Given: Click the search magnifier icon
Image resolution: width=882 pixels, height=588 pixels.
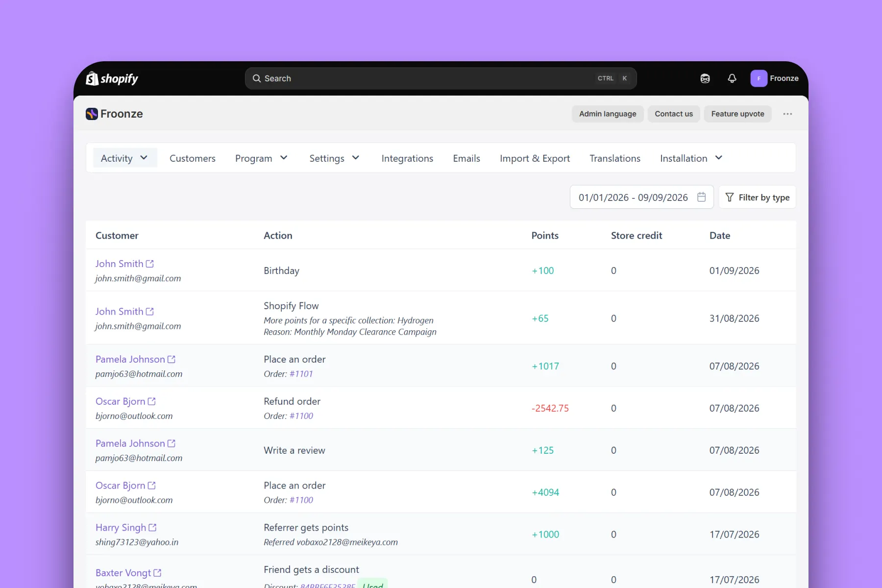Looking at the screenshot, I should tap(256, 78).
